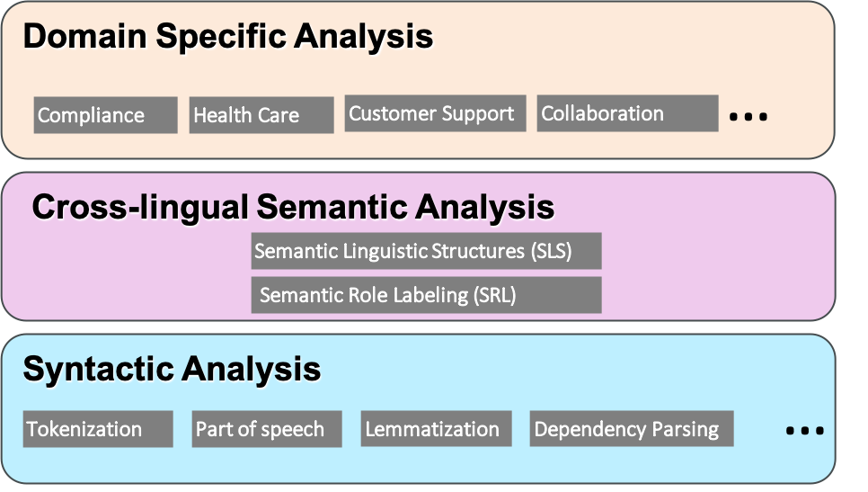Click the Lemmatization box

click(436, 429)
